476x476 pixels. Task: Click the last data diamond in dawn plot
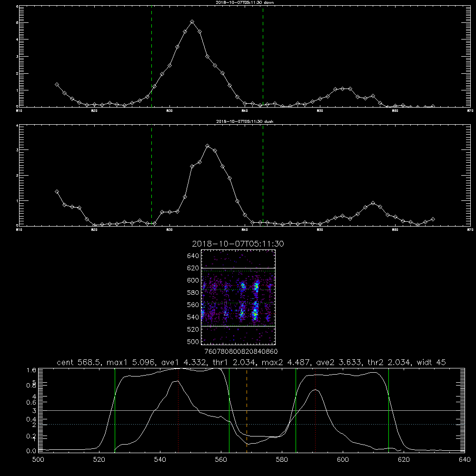pyautogui.click(x=433, y=107)
